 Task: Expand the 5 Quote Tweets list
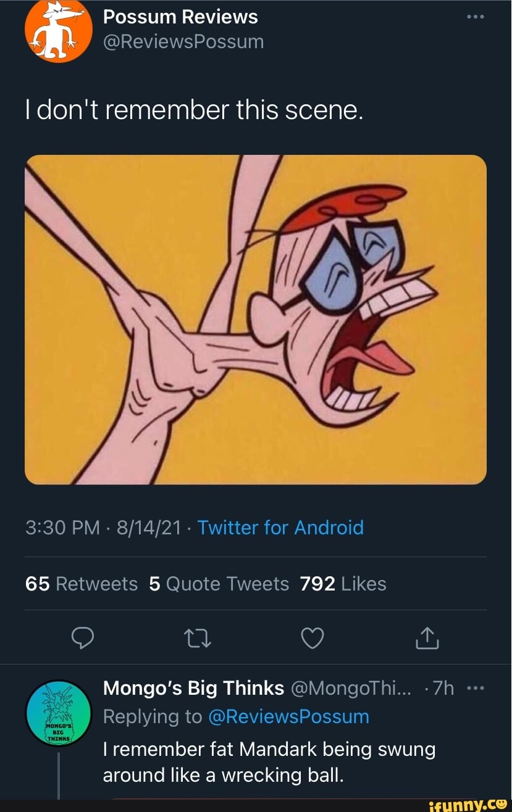pos(220,584)
